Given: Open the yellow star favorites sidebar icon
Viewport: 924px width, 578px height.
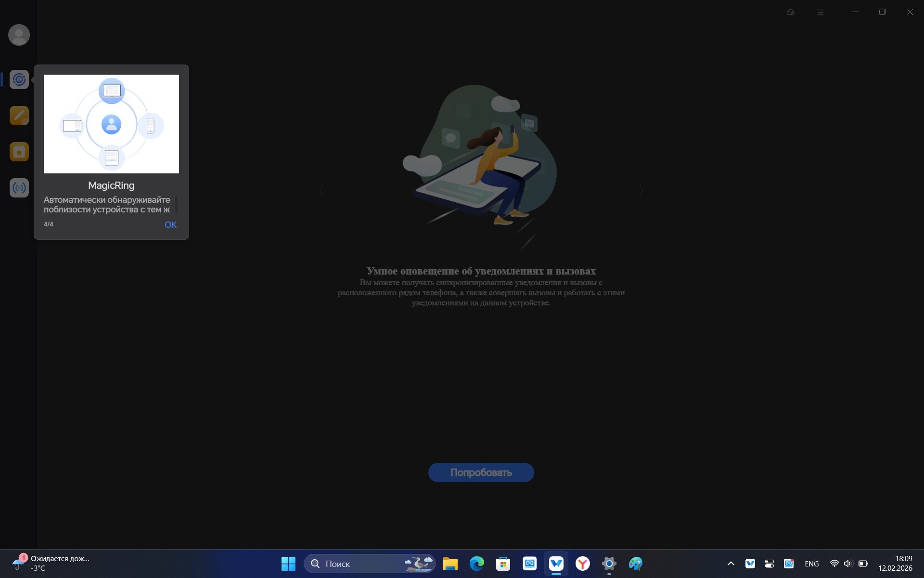Looking at the screenshot, I should click(x=19, y=152).
